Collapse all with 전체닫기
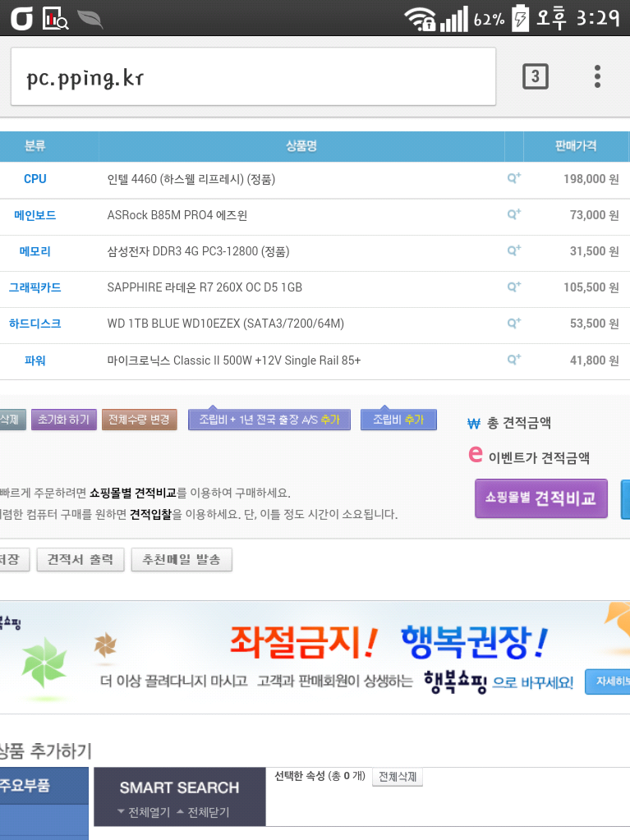Viewport: 630px width, 840px height. point(203,812)
